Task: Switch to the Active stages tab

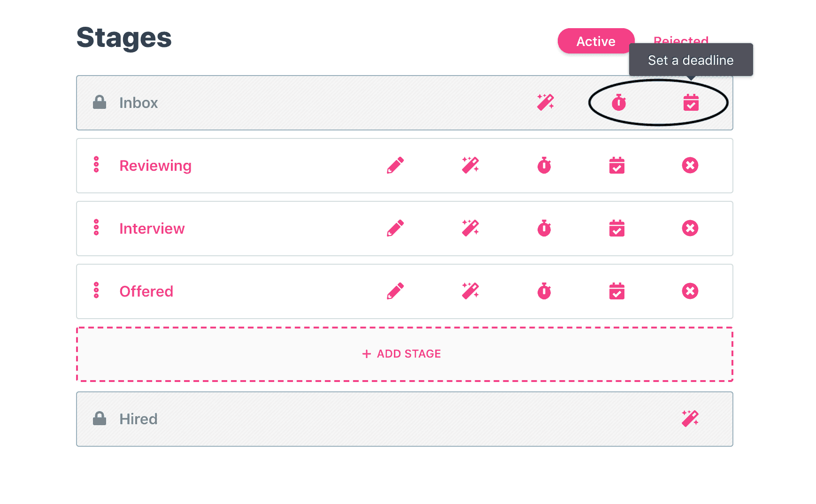Action: tap(596, 41)
